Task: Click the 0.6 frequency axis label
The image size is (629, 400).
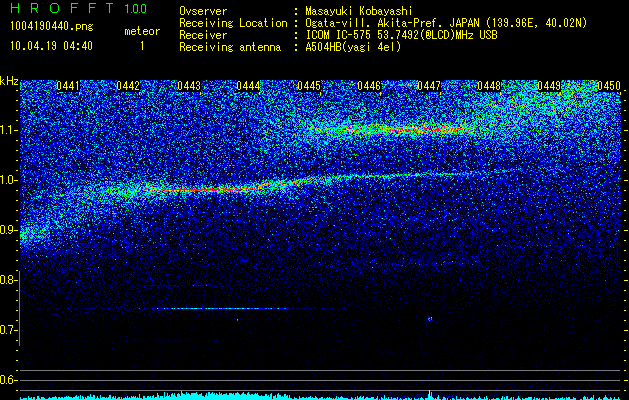Action: (x=9, y=380)
